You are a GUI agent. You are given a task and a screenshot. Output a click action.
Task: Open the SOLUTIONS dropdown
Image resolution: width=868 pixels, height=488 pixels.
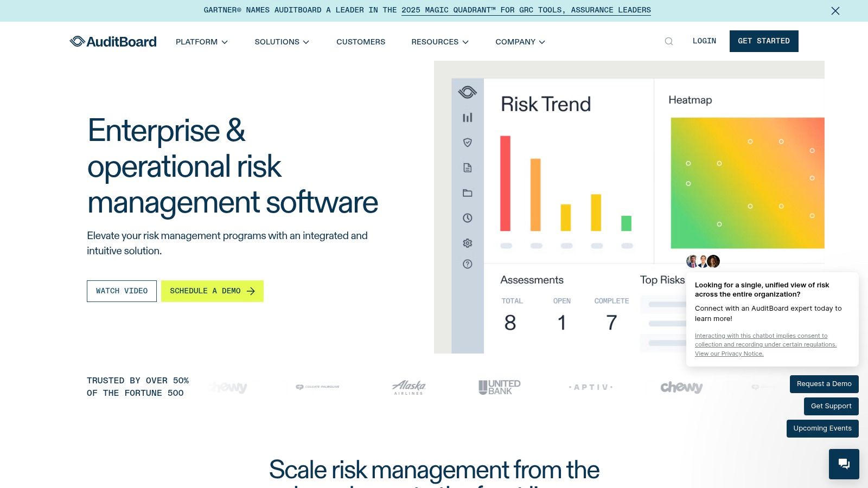[x=282, y=42]
